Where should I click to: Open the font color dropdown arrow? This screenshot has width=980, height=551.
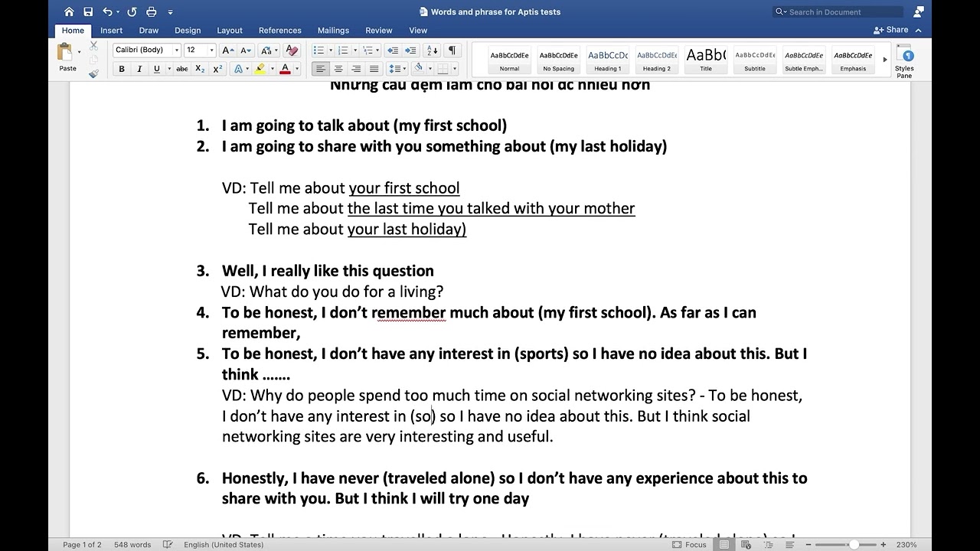pos(296,69)
